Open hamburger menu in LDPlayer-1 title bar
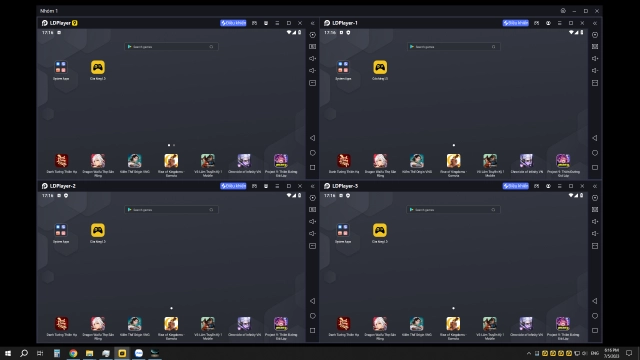This screenshot has width=640, height=360. click(x=560, y=23)
